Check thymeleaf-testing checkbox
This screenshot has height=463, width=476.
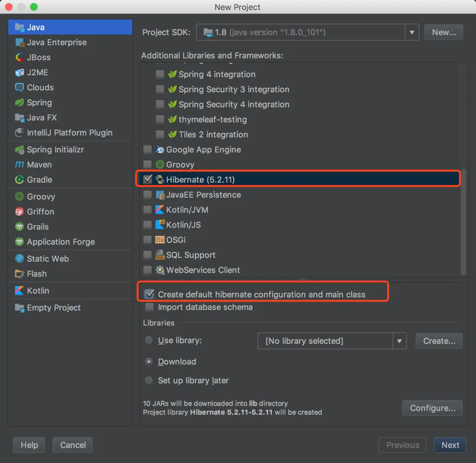tap(160, 119)
